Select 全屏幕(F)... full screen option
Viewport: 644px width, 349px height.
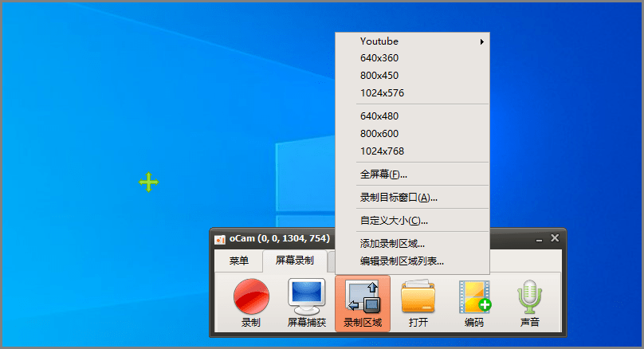point(412,174)
